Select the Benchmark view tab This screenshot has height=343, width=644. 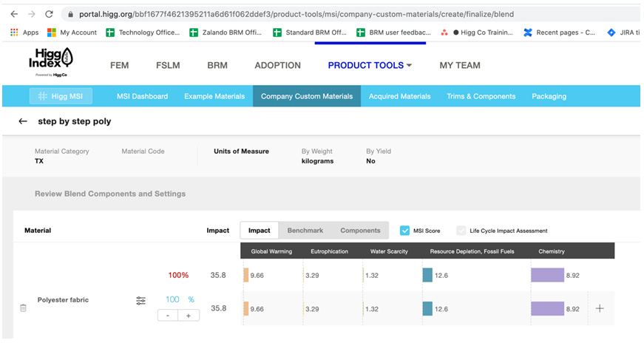(x=305, y=231)
